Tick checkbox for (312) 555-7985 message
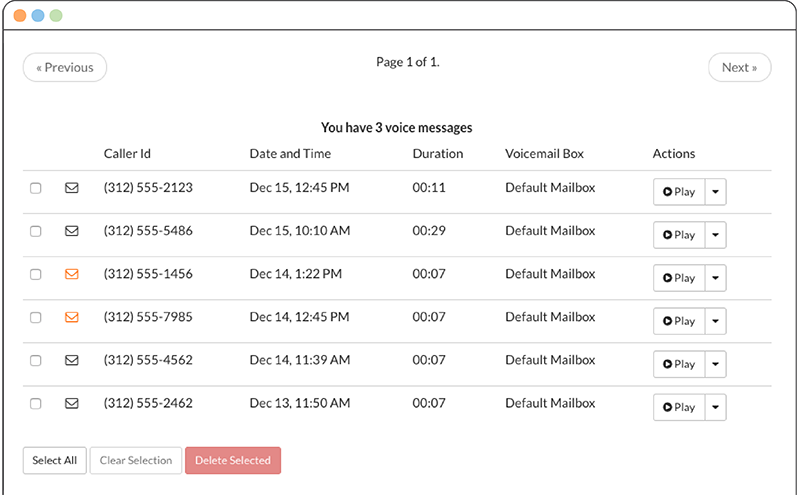This screenshot has height=495, width=800. (x=36, y=317)
